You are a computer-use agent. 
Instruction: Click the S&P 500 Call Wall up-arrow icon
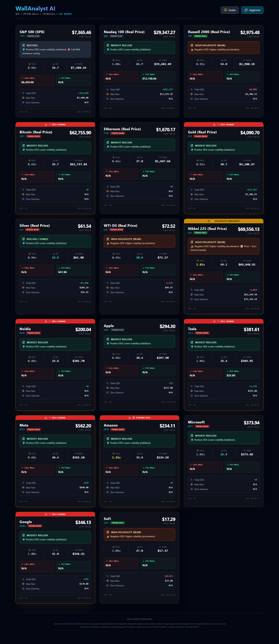22,78
